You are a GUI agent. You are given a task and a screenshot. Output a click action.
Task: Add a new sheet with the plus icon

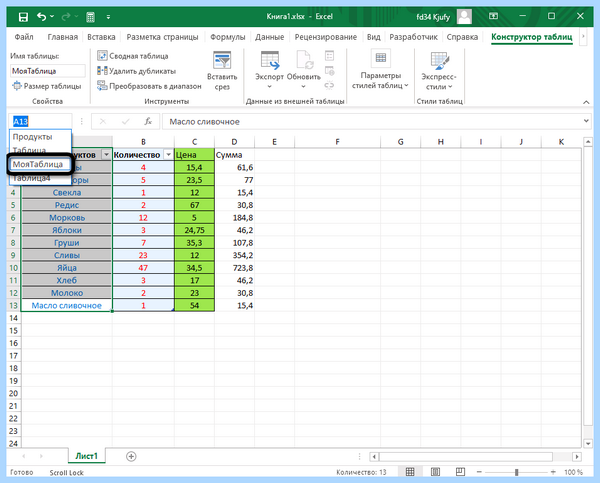[x=131, y=456]
